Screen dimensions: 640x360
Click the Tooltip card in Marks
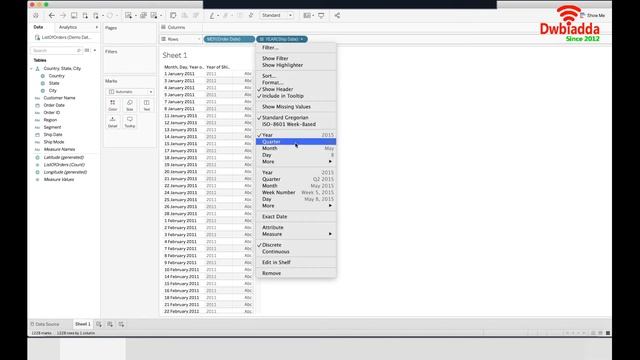click(x=129, y=122)
